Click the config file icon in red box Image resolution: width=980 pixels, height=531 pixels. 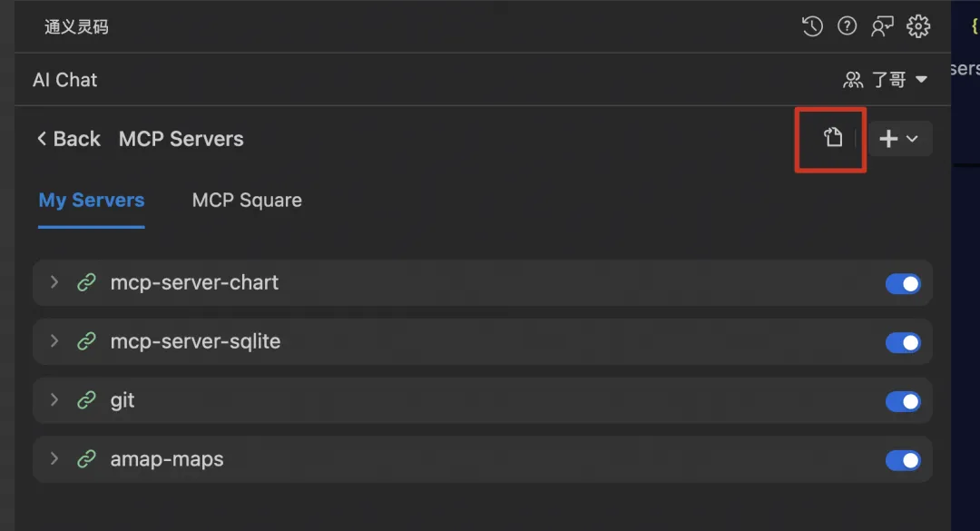(x=833, y=138)
